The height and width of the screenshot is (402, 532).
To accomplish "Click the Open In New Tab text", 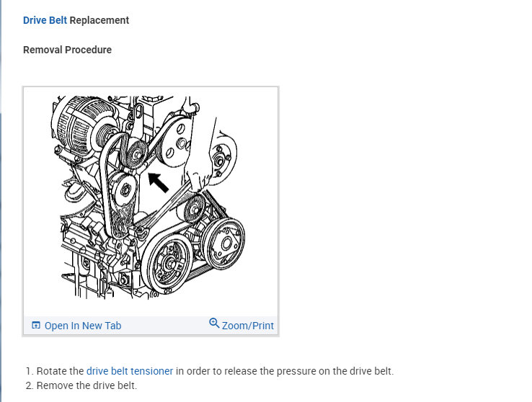I will pos(83,326).
